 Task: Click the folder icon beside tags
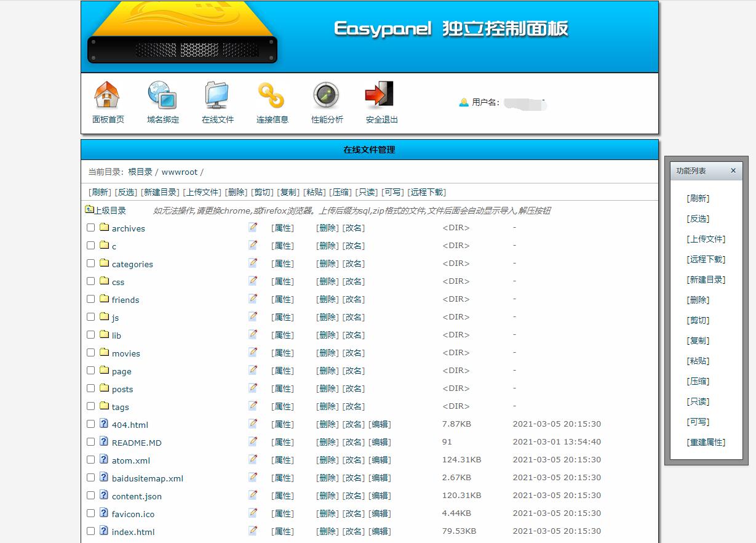pyautogui.click(x=104, y=406)
